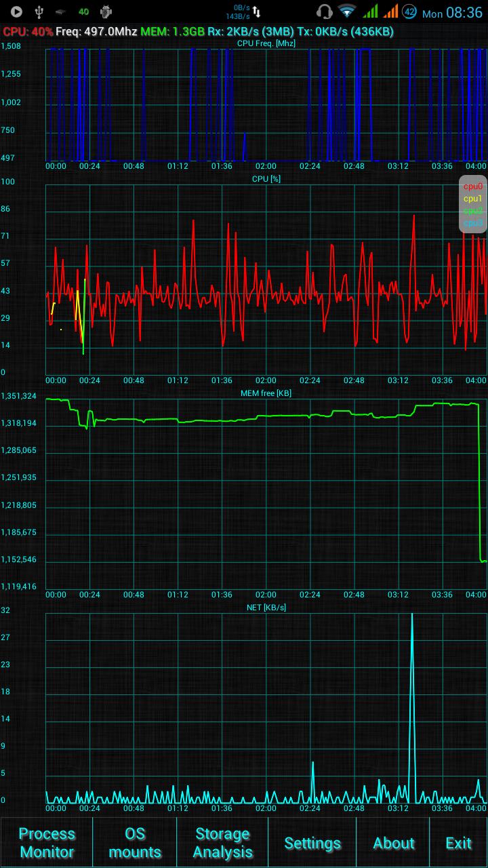Screen dimensions: 488x868
Task: Open the OS mounts screen
Action: [x=135, y=843]
